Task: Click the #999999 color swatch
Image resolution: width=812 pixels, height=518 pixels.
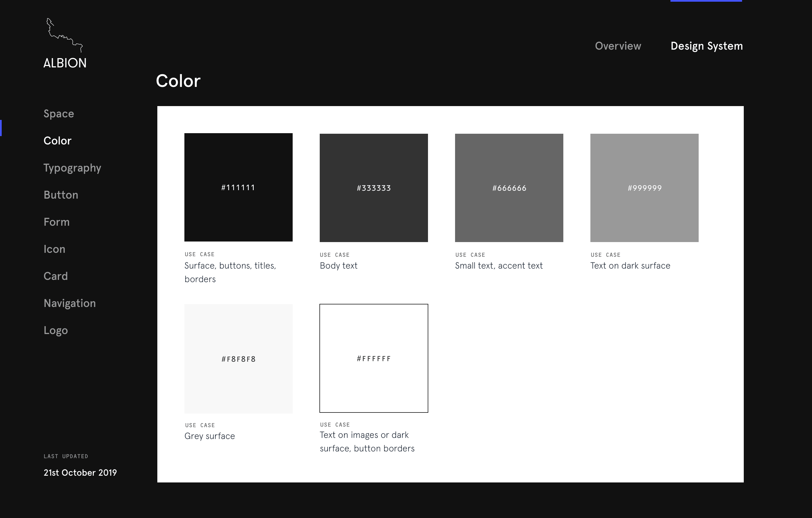Action: click(644, 188)
